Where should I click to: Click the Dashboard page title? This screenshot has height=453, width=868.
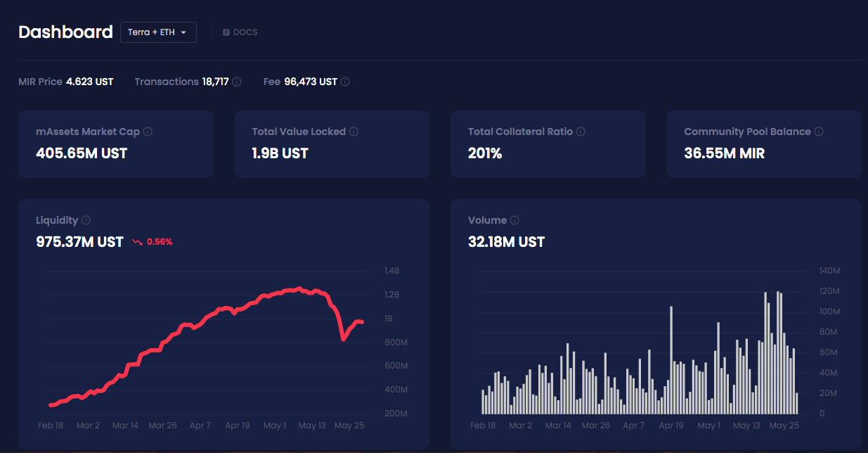(65, 32)
